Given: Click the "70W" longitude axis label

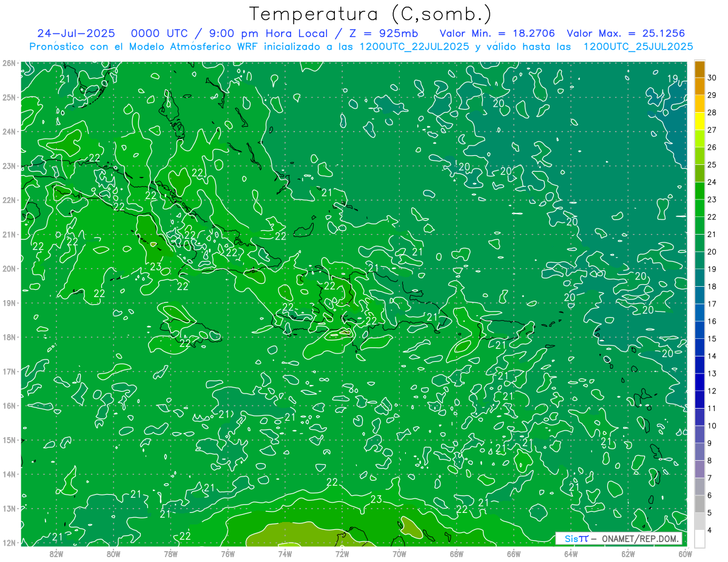Looking at the screenshot, I should click(x=399, y=554).
